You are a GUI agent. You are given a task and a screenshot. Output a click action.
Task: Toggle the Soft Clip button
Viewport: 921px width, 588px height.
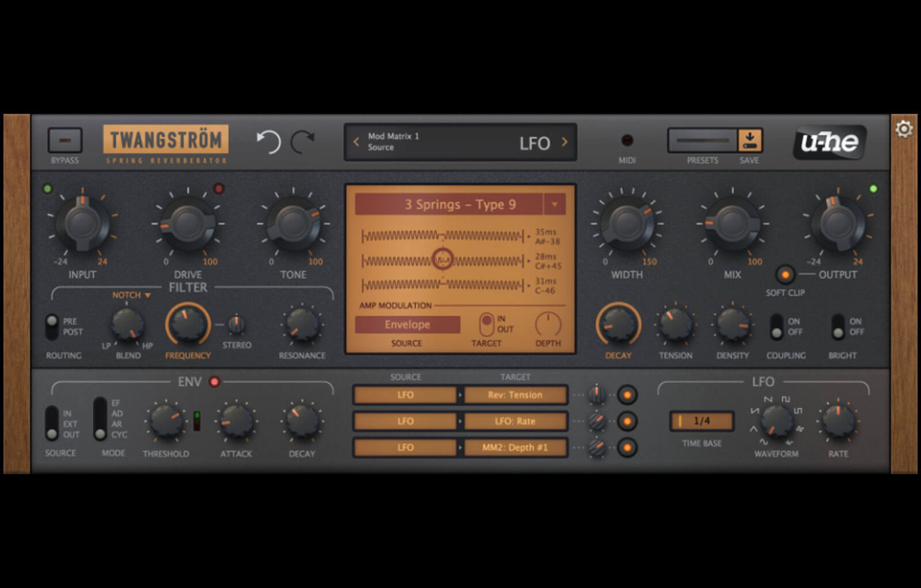point(785,274)
